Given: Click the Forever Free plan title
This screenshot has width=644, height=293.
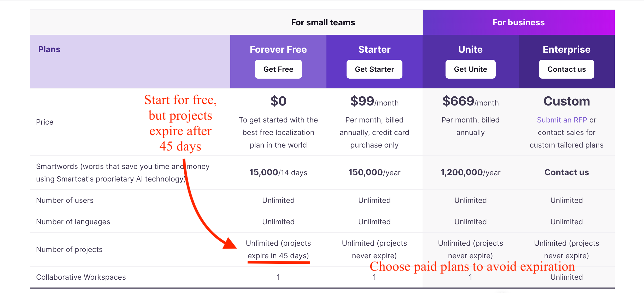Looking at the screenshot, I should [278, 49].
